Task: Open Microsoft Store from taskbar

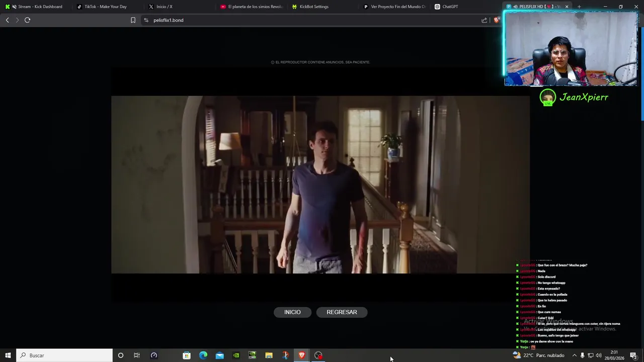Action: 187,355
